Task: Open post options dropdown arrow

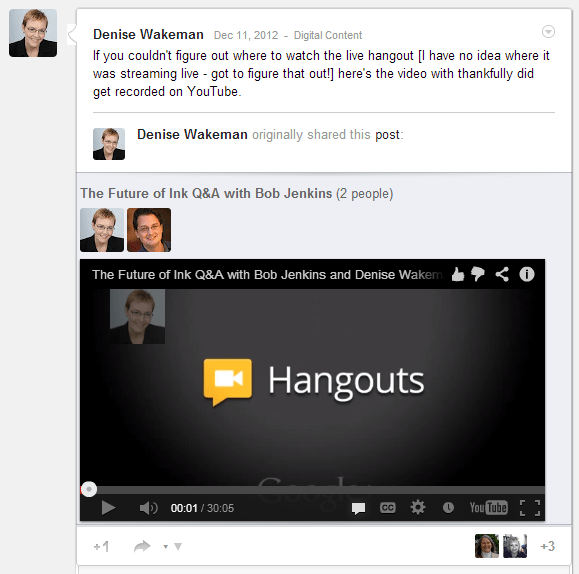Action: click(548, 32)
